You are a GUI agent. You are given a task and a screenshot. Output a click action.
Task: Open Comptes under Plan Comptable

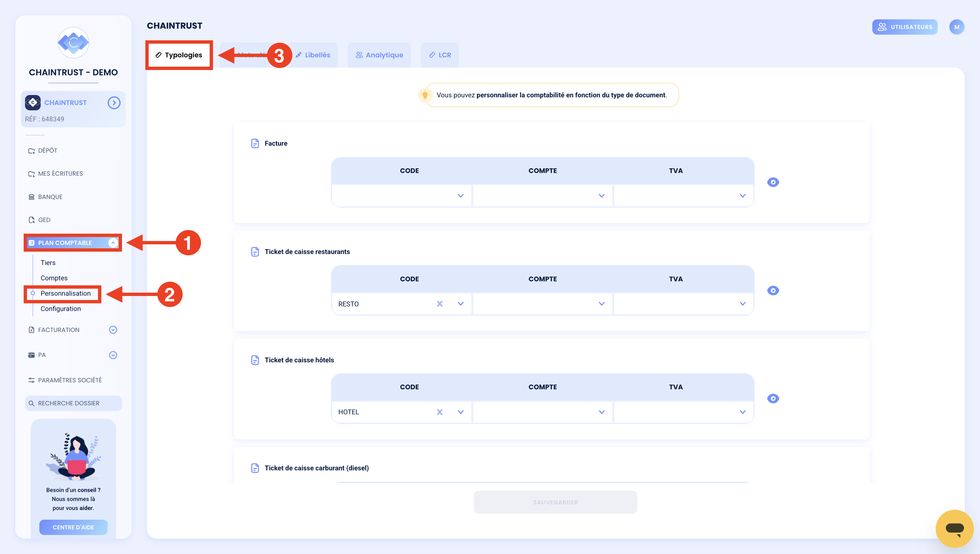tap(54, 278)
